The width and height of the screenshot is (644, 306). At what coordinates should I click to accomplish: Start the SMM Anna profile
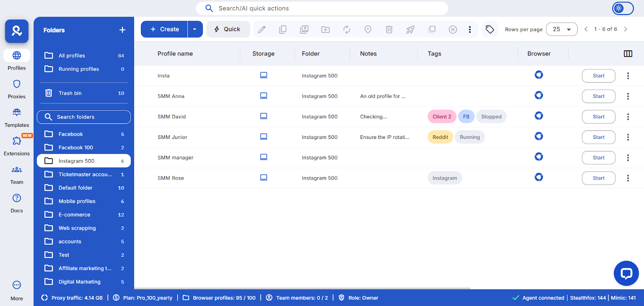598,96
